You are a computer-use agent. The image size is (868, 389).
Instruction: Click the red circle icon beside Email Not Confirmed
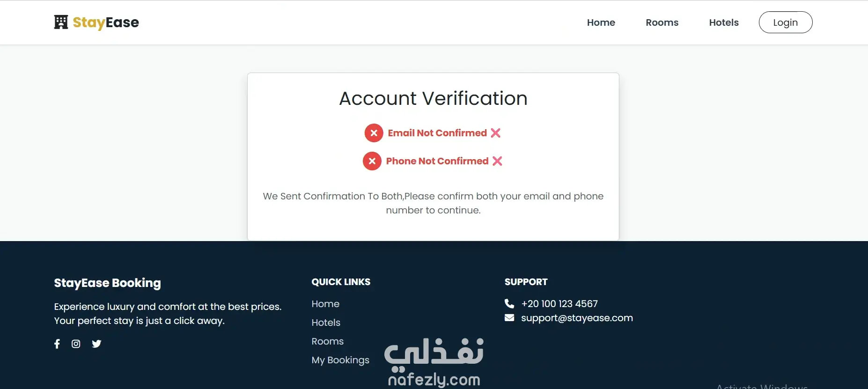374,133
